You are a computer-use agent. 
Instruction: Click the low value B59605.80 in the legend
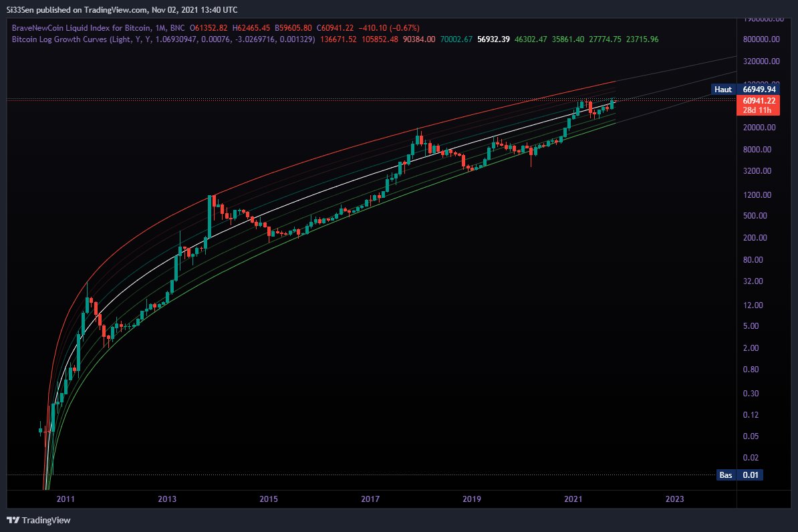coord(293,28)
